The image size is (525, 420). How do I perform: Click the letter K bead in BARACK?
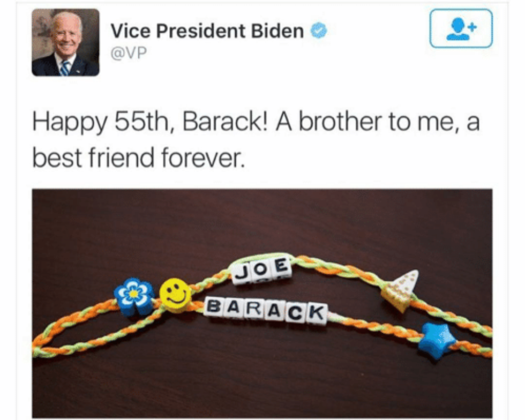click(x=317, y=313)
